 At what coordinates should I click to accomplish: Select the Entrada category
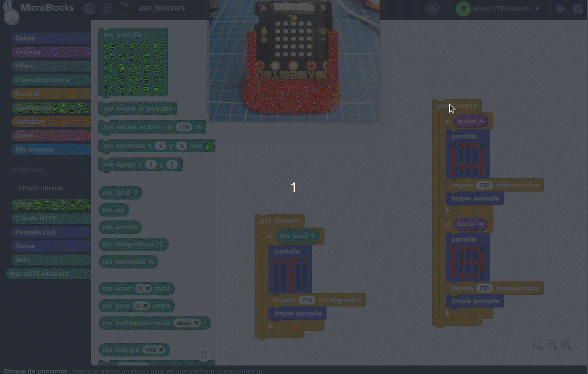tap(51, 52)
